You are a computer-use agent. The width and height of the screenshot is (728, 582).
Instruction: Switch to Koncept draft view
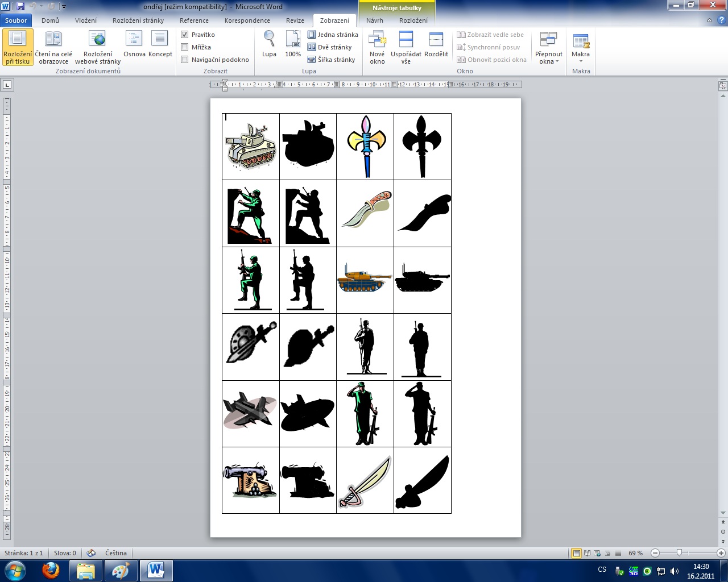[x=160, y=44]
